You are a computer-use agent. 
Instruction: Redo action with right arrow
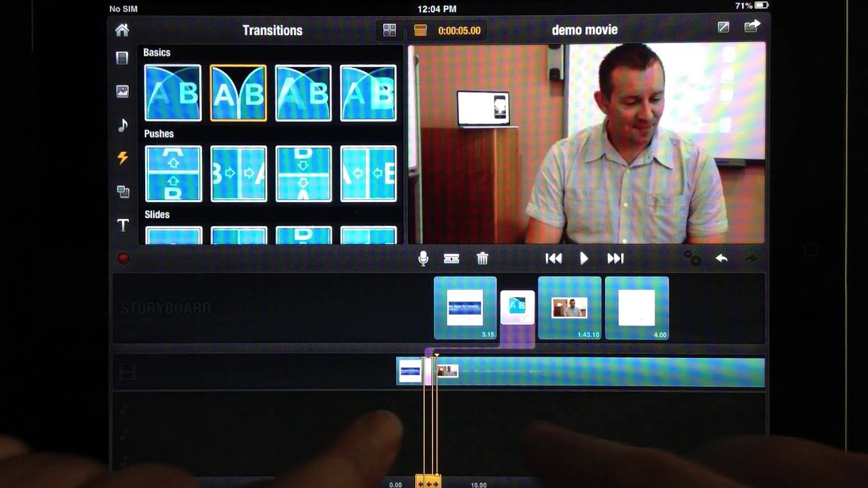[751, 258]
